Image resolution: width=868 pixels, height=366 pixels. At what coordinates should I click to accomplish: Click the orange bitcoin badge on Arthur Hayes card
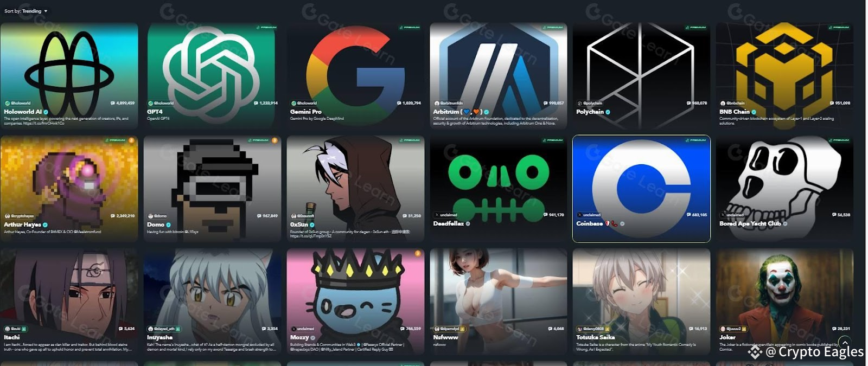pos(131,140)
